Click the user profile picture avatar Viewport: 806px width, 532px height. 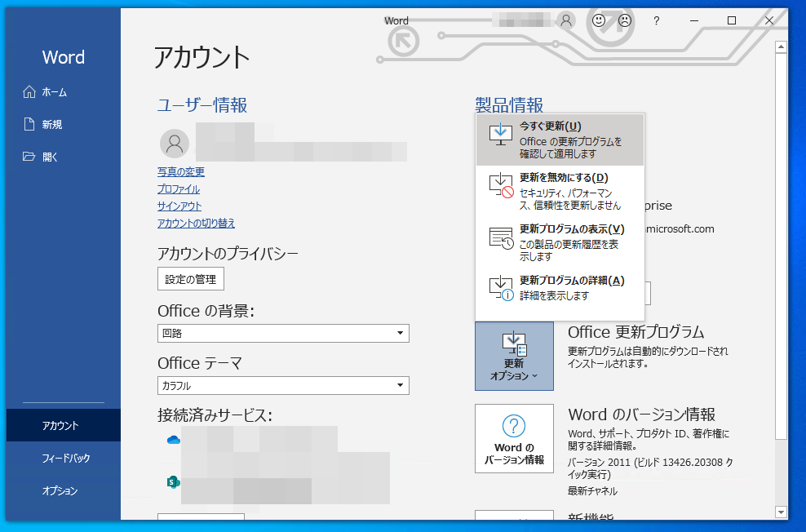pyautogui.click(x=175, y=144)
